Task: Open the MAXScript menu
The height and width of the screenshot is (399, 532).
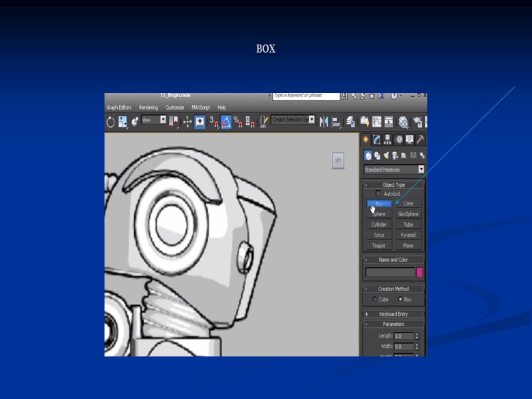Action: (201, 108)
